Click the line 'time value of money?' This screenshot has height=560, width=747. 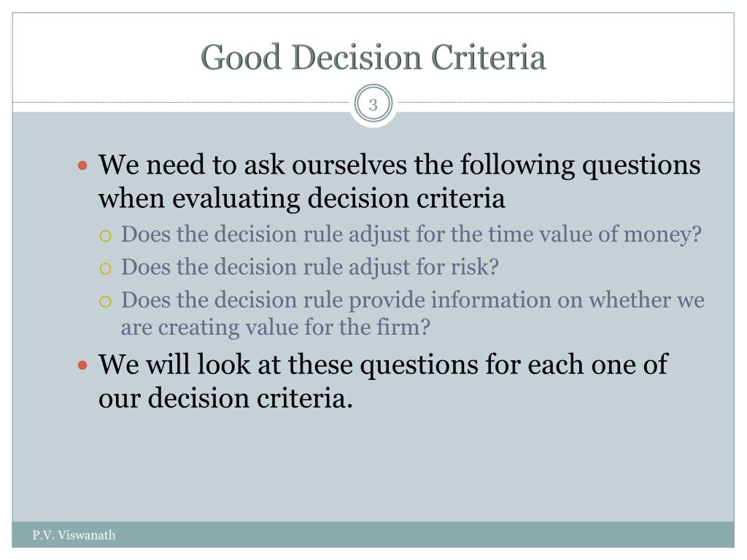[x=595, y=234]
